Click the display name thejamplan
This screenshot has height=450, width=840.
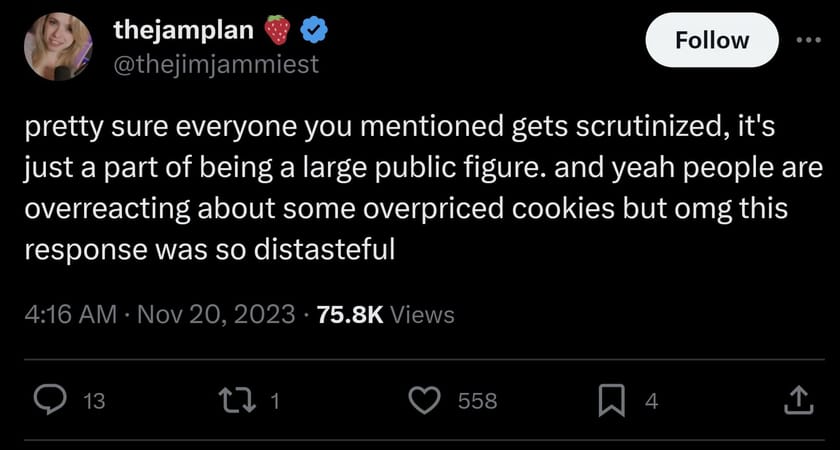(183, 31)
